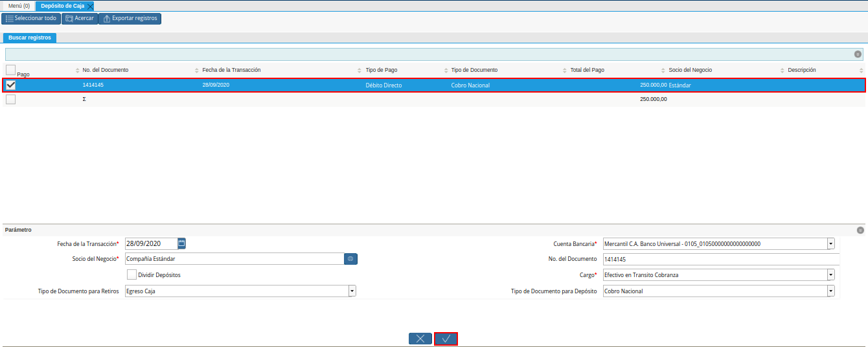868x347 pixels.
Task: Collapse the search panel with round icon
Action: pos(858,54)
